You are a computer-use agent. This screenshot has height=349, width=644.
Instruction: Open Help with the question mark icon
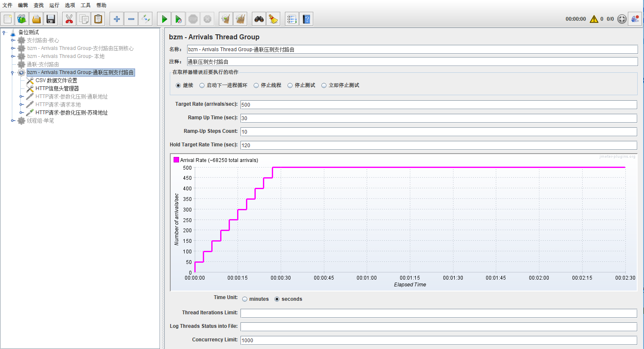tap(307, 19)
